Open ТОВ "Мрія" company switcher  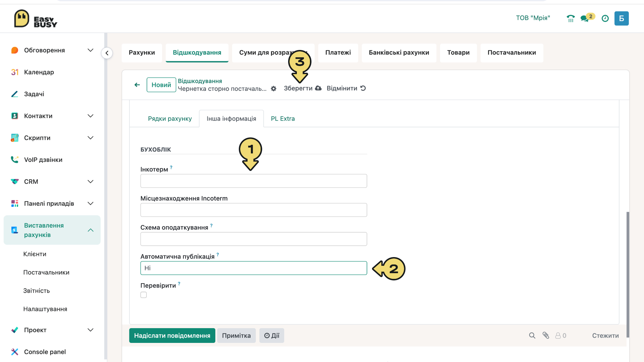[x=533, y=18]
